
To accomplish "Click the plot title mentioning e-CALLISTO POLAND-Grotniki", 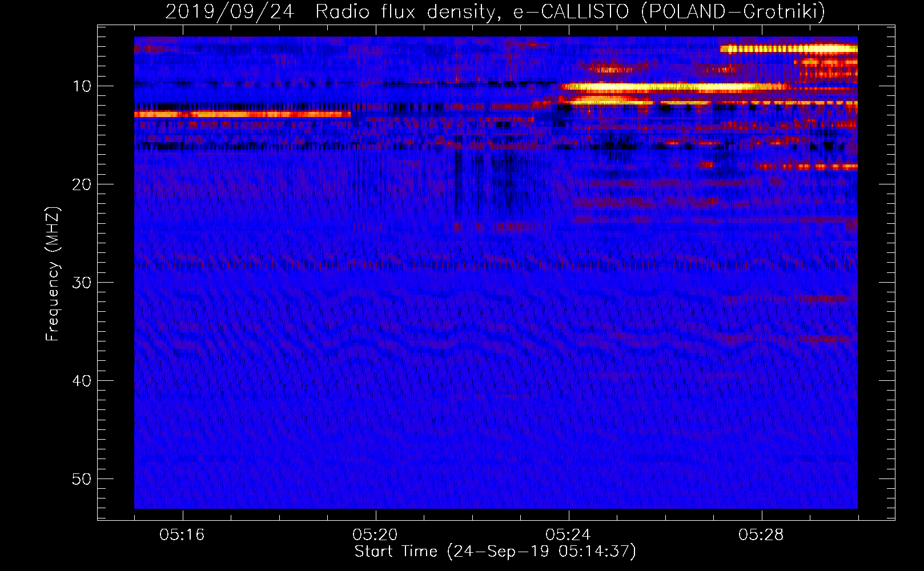I will click(495, 11).
